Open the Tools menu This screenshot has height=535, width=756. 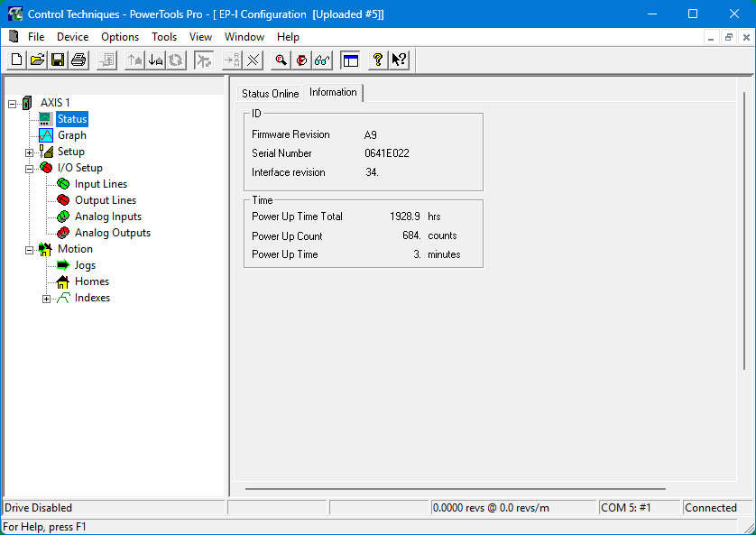point(164,37)
